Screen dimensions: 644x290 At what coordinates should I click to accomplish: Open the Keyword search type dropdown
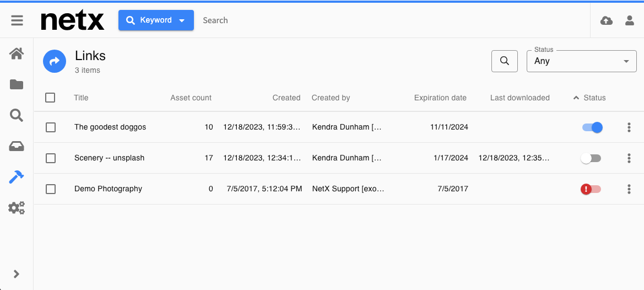[x=156, y=20]
